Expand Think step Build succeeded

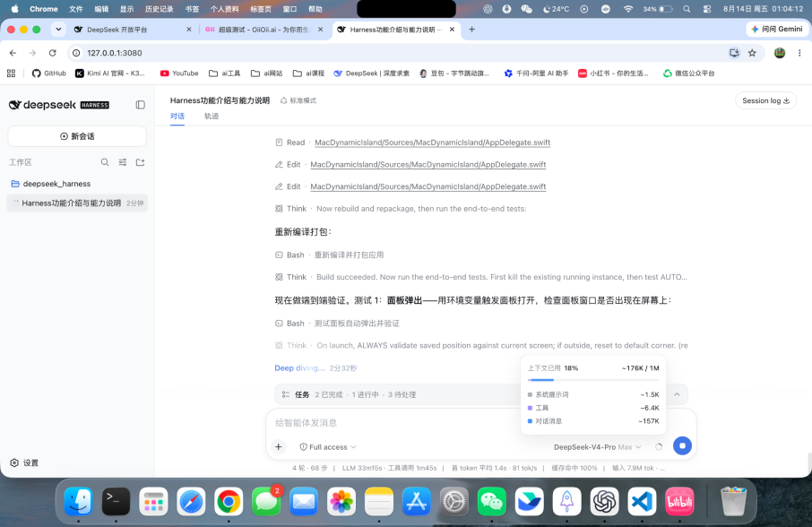click(x=481, y=277)
